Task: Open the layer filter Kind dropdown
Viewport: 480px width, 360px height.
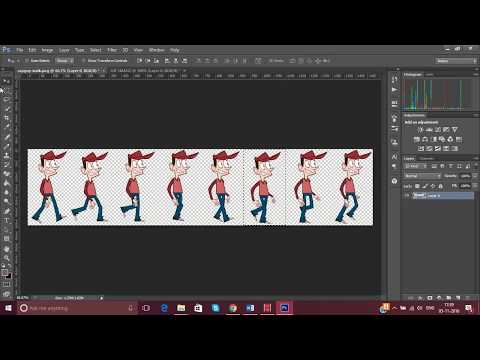Action: (x=416, y=166)
